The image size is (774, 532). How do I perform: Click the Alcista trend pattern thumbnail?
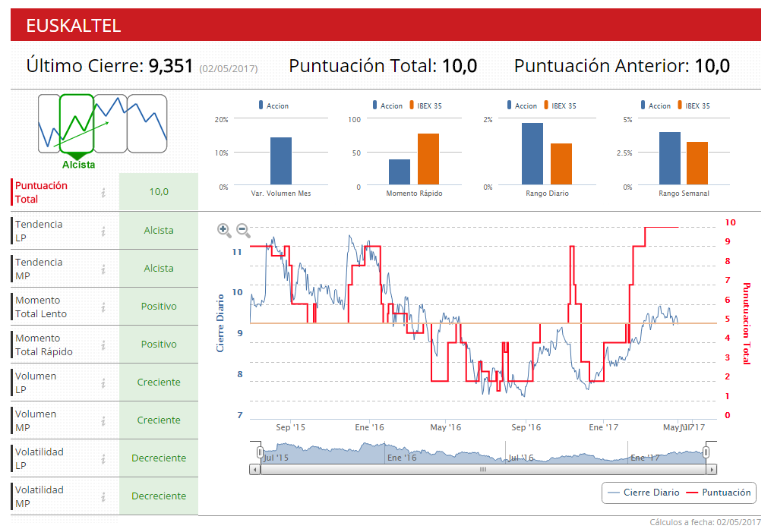tap(77, 124)
